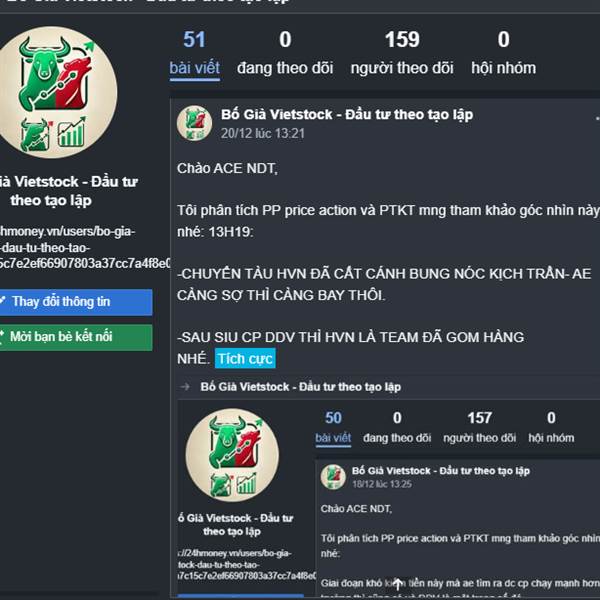Open the post options dots at top right
The width and height of the screenshot is (600, 600).
tap(597, 118)
